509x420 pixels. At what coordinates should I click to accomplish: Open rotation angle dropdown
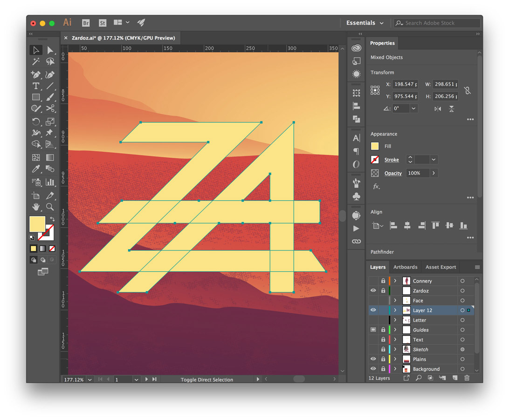click(413, 108)
